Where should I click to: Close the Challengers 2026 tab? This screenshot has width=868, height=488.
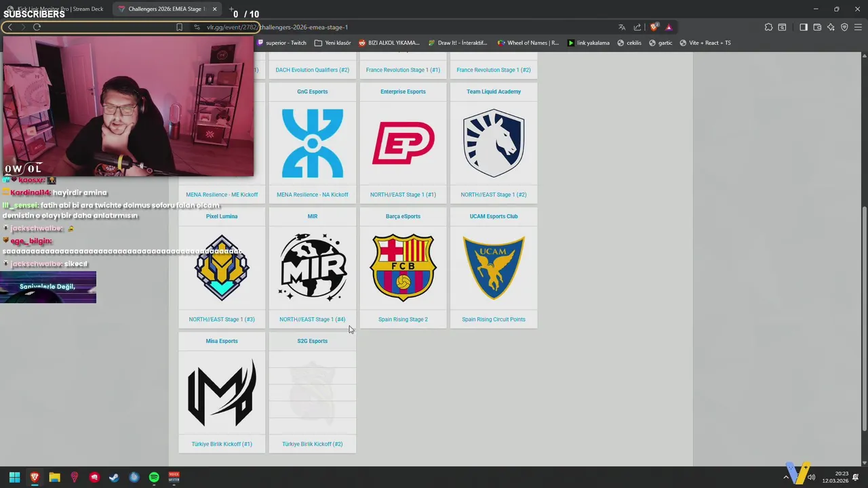[x=214, y=9]
